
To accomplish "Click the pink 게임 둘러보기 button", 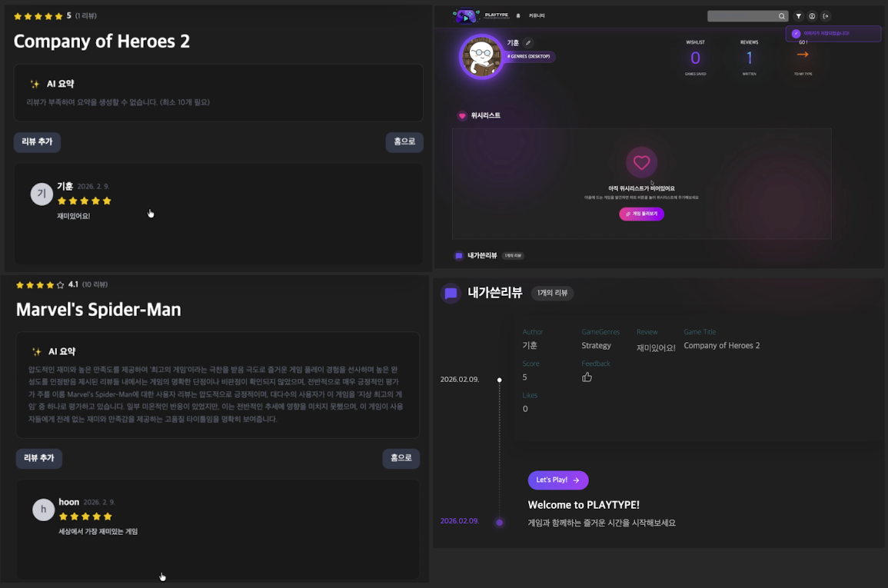I will pos(642,214).
